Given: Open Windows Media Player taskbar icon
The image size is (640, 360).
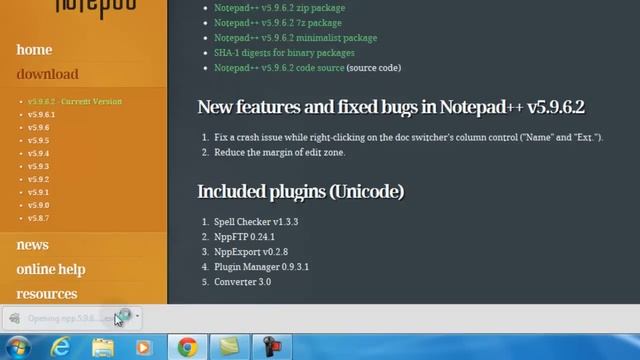Looking at the screenshot, I should [143, 347].
